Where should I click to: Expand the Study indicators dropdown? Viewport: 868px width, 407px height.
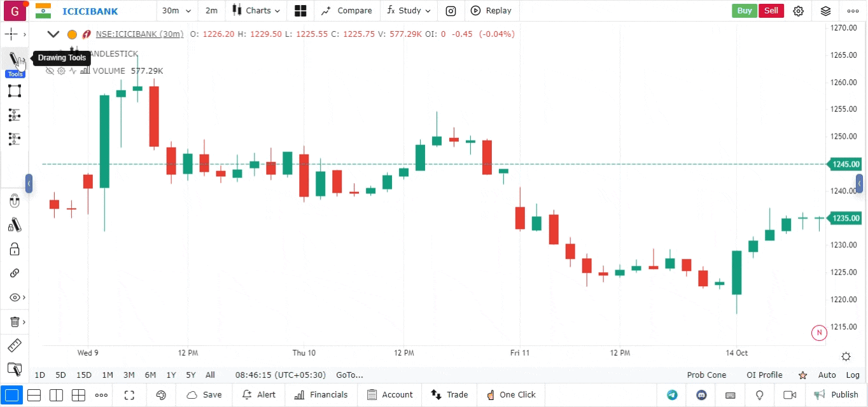click(409, 11)
